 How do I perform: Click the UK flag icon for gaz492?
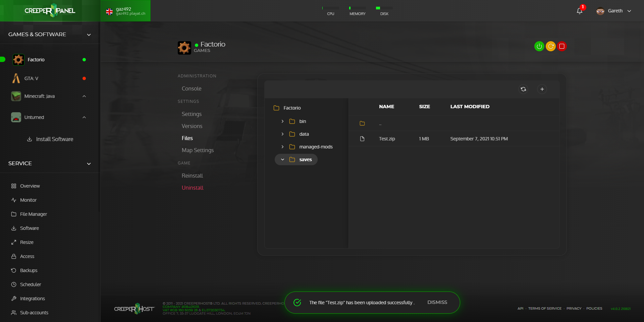(109, 11)
